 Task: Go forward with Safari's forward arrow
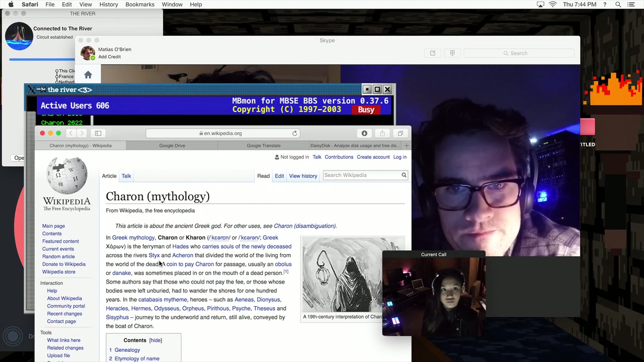(82, 133)
